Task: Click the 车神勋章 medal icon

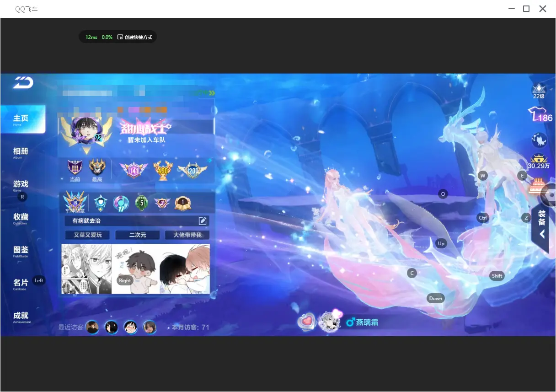Action: (75, 202)
